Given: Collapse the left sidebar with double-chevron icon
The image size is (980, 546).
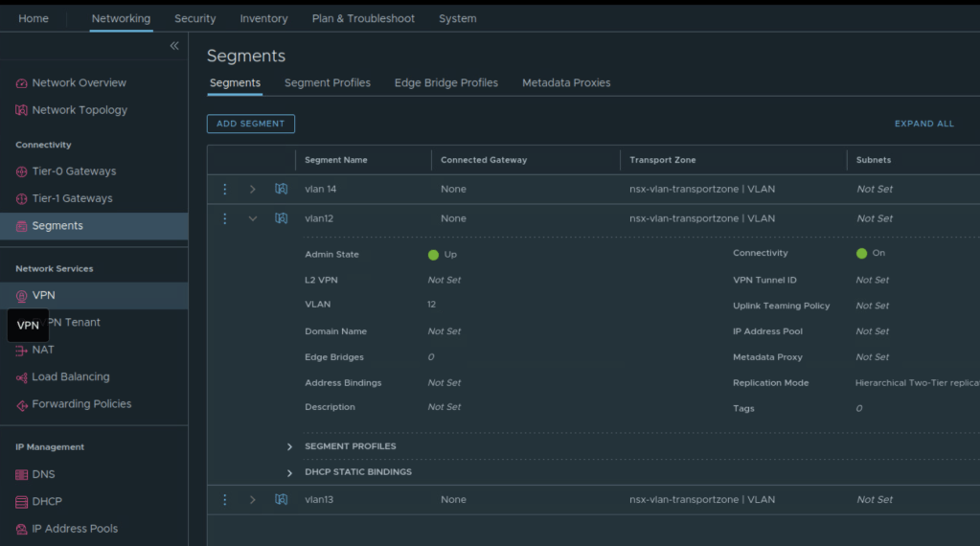Looking at the screenshot, I should point(174,46).
